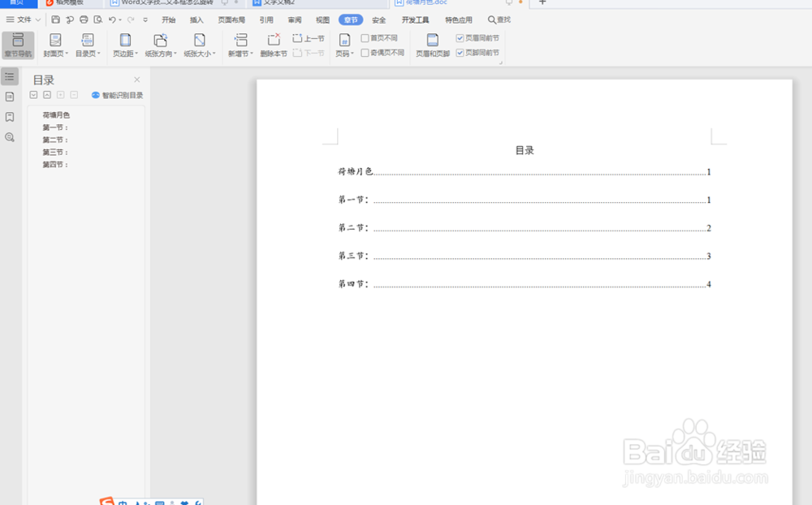
Task: Open the undo history dropdown arrow
Action: [120, 19]
